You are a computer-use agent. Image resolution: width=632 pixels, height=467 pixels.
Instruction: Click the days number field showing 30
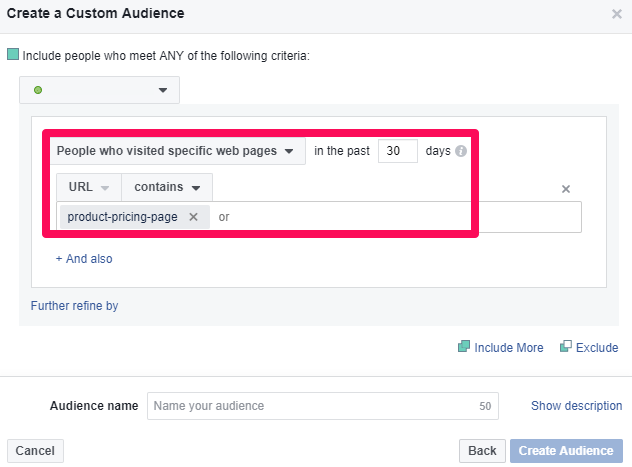(397, 151)
